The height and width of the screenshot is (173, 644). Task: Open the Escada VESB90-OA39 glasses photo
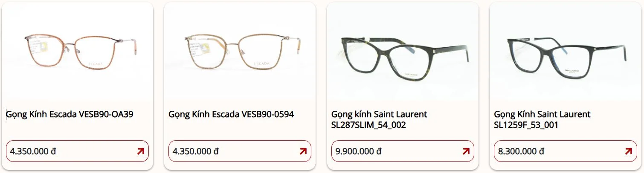tap(78, 52)
